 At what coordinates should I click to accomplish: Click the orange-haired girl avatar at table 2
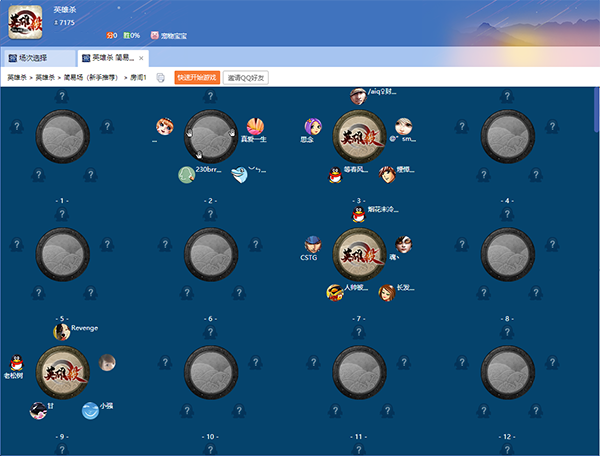(165, 126)
